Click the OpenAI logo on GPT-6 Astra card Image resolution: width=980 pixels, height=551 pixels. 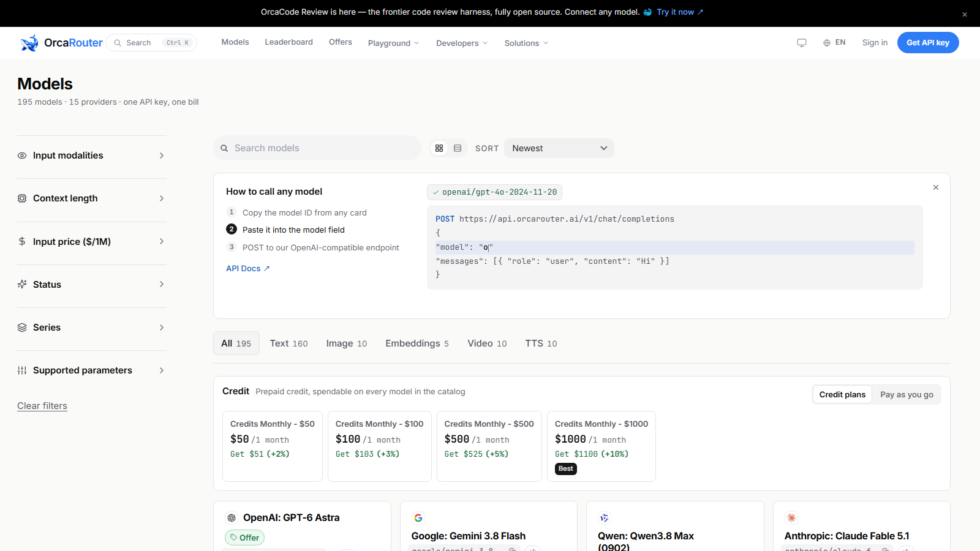click(x=232, y=518)
